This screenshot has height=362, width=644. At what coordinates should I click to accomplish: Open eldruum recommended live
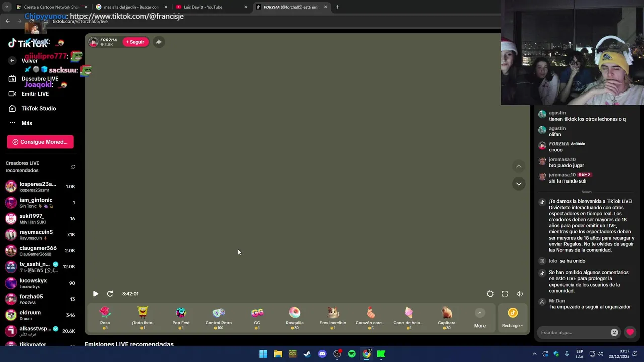(40, 315)
